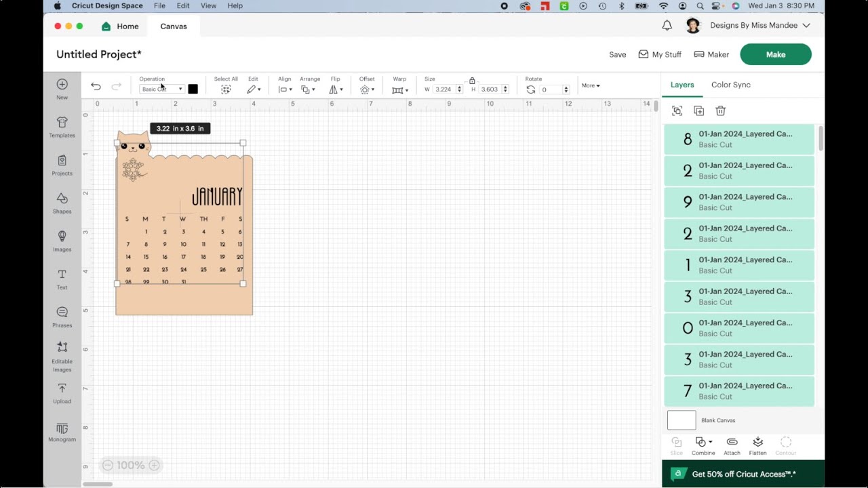This screenshot has width=868, height=488.
Task: Click the black operation color swatch
Action: pos(193,89)
